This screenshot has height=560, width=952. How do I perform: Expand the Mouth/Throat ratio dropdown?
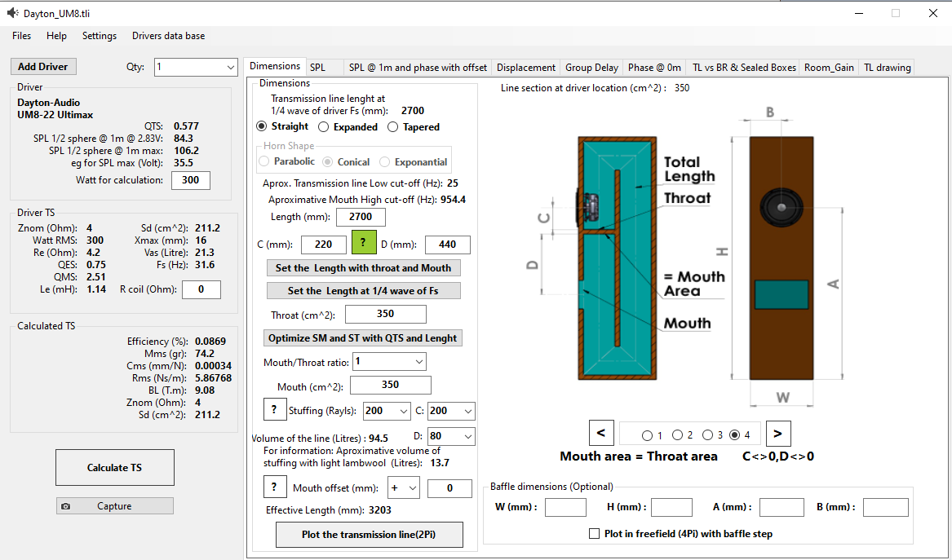coord(389,362)
